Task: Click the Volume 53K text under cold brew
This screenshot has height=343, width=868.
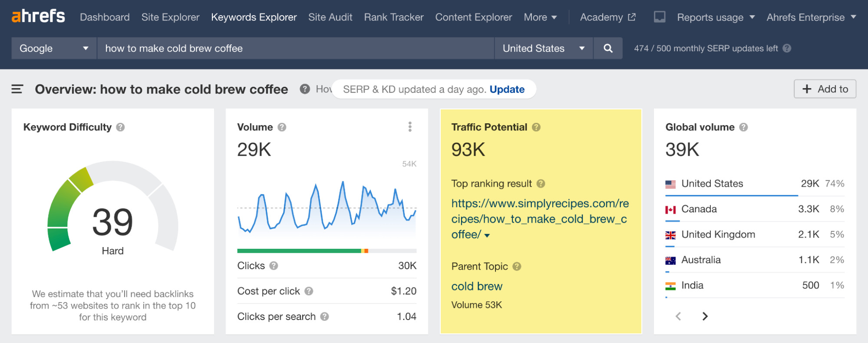Action: tap(476, 305)
